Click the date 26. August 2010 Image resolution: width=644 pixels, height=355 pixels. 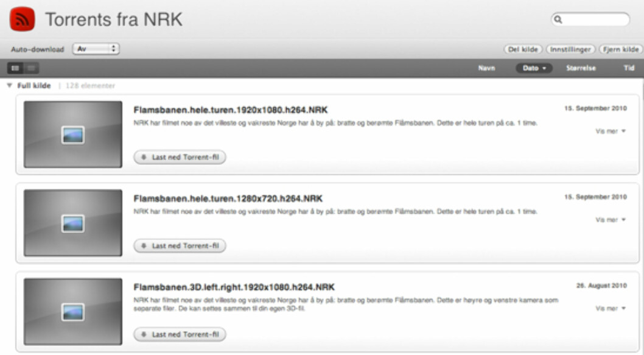coord(601,286)
